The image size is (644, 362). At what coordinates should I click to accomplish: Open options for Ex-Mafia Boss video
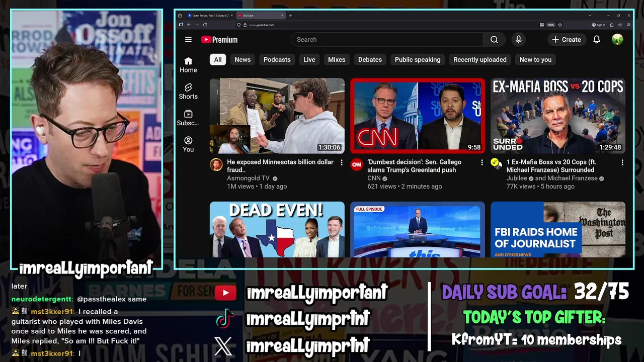622,162
